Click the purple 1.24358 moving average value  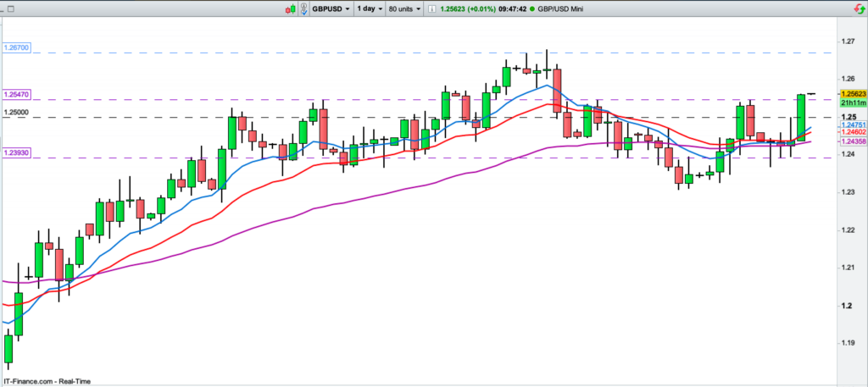click(x=853, y=141)
